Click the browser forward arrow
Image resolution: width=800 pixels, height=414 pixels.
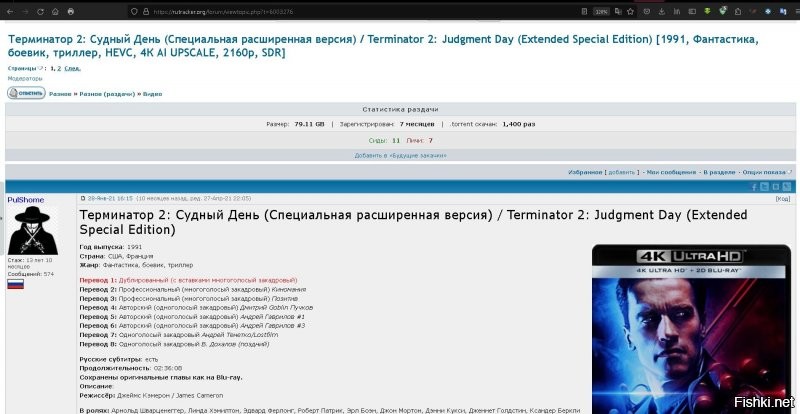point(25,11)
